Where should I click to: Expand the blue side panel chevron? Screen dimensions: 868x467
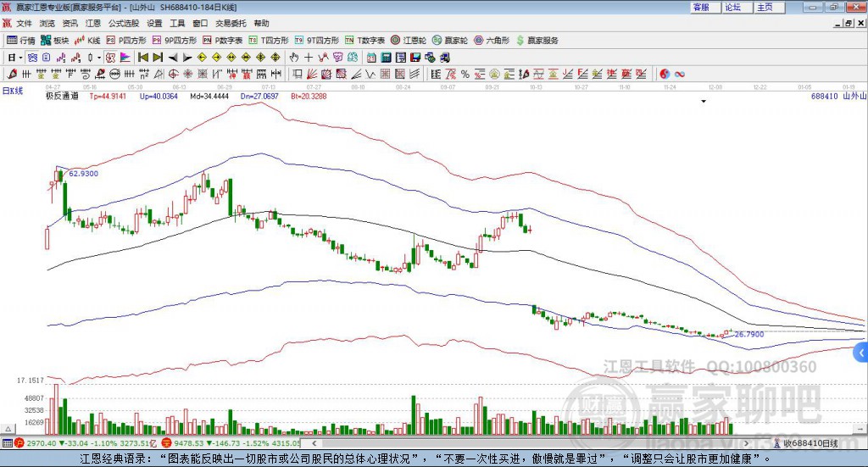click(861, 353)
